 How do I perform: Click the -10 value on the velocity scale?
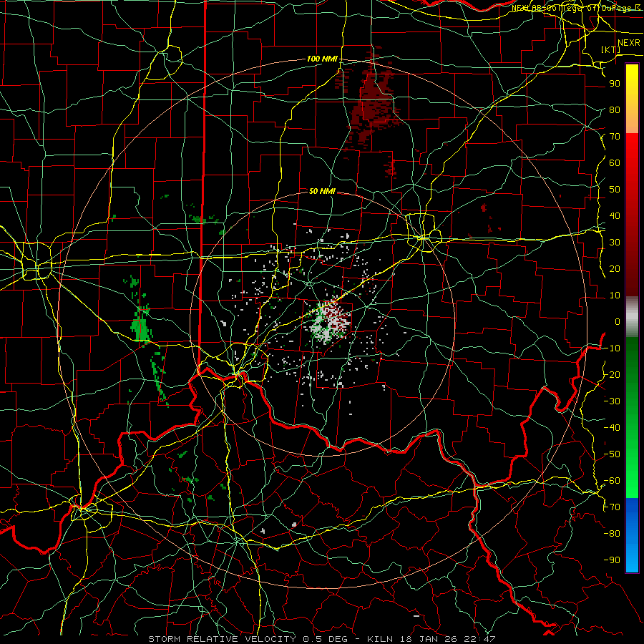(x=612, y=348)
